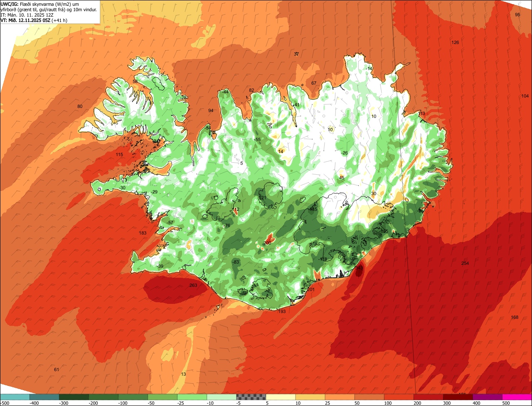Select the -500 to -400 light teal legend swatch

[x=15, y=397]
